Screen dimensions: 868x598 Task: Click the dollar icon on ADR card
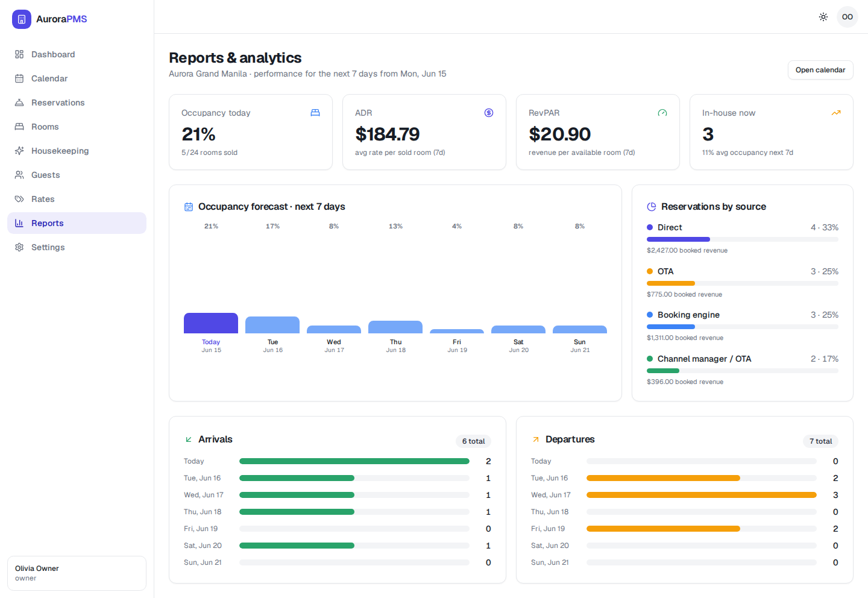(x=489, y=113)
